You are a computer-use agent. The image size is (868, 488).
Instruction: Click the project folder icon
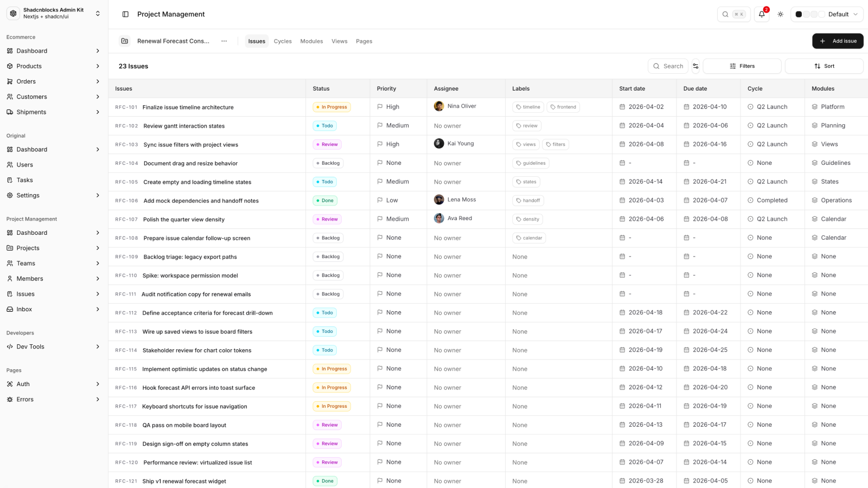point(125,41)
